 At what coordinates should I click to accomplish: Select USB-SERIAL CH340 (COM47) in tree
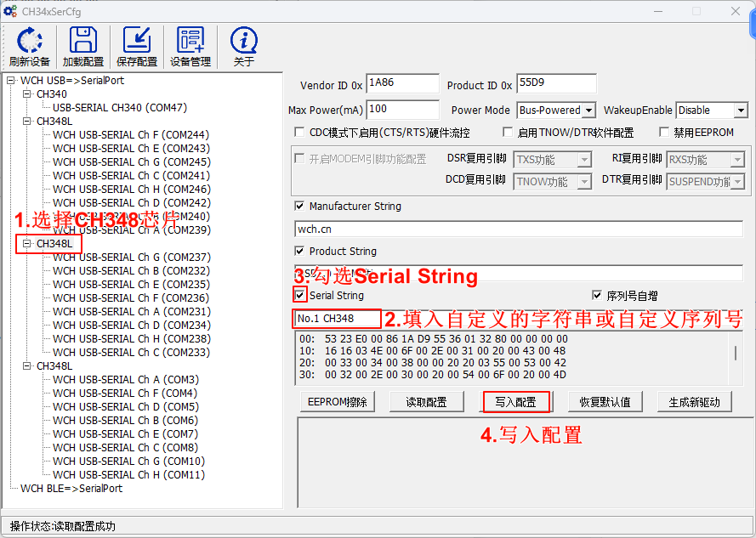119,108
